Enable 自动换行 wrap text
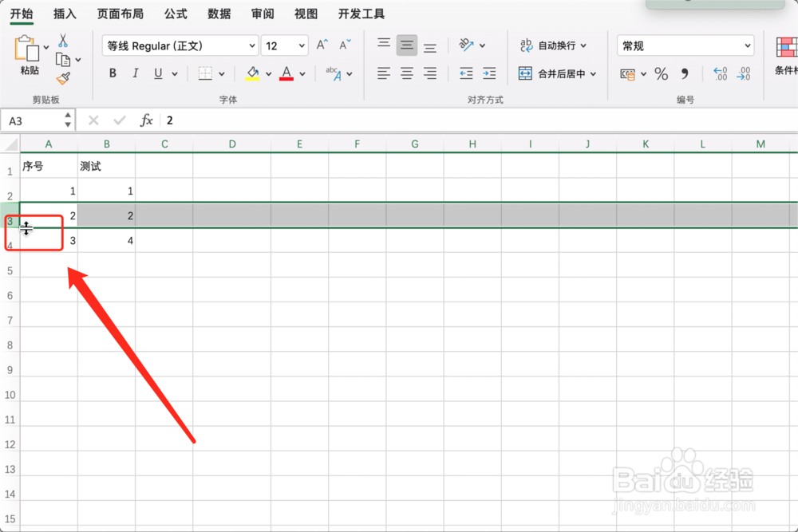The width and height of the screenshot is (798, 532). click(x=551, y=45)
